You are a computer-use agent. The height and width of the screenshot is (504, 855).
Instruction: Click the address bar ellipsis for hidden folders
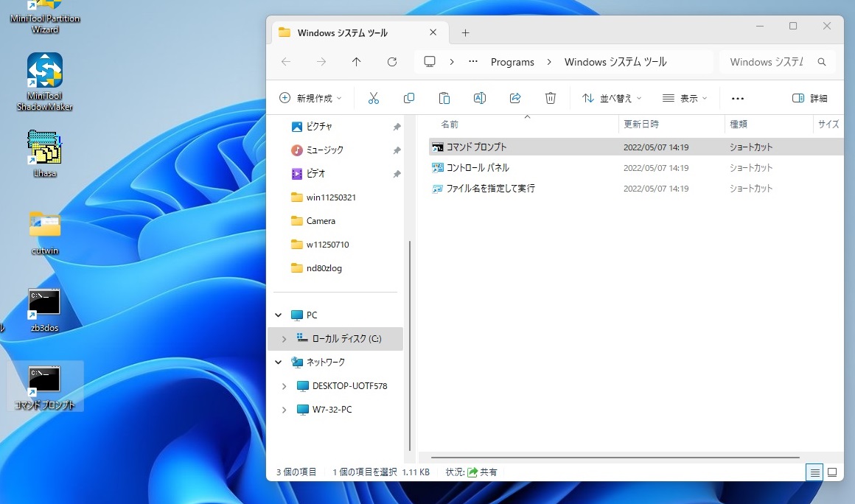473,62
